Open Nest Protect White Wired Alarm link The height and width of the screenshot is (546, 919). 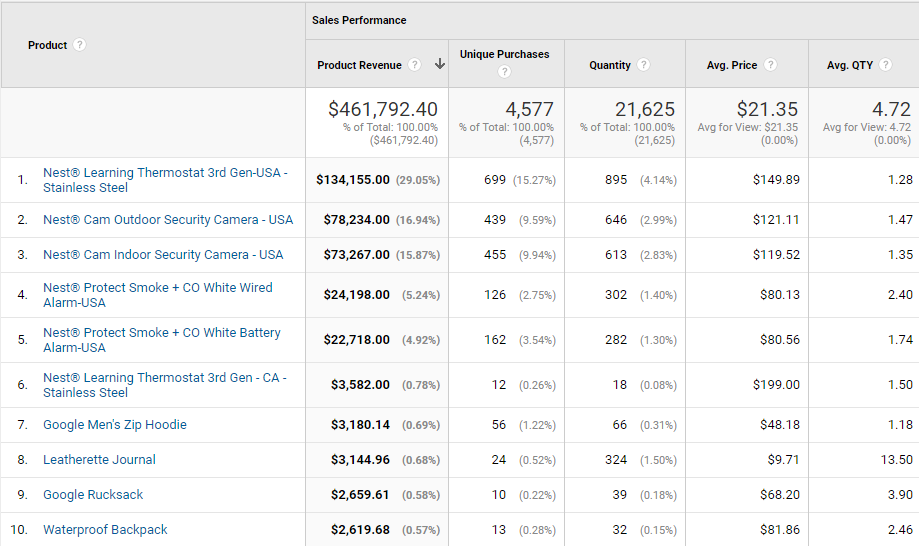pos(158,295)
